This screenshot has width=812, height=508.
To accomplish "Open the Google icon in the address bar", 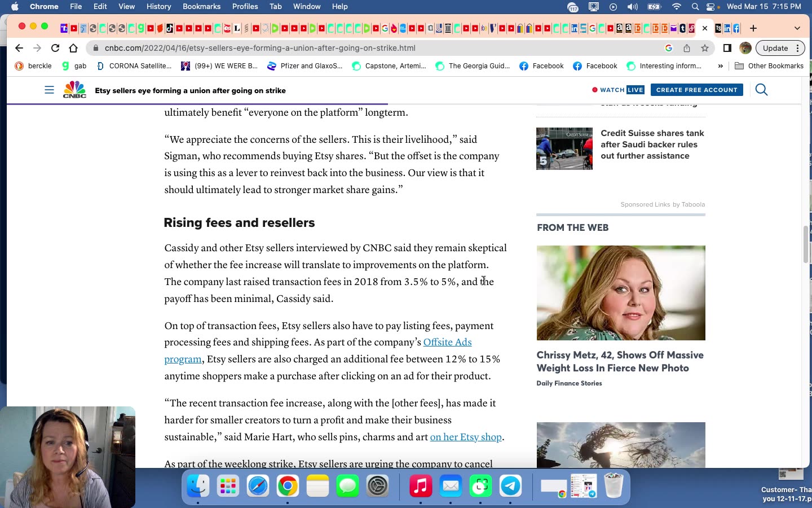I will coord(669,48).
